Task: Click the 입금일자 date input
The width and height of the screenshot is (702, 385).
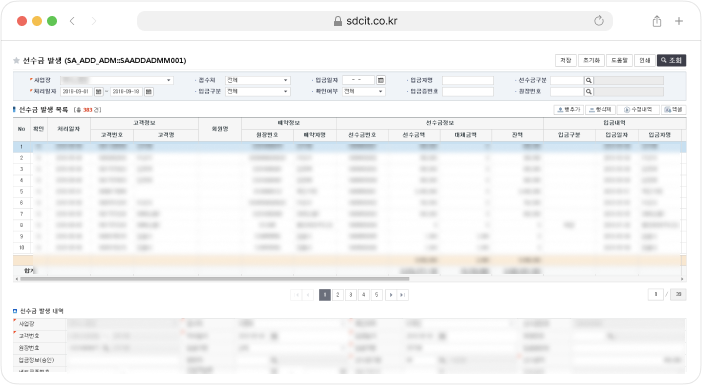Action: pos(358,80)
